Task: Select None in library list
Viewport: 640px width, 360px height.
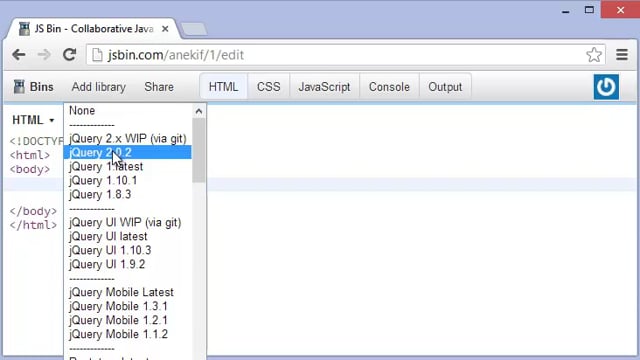Action: coord(127,111)
